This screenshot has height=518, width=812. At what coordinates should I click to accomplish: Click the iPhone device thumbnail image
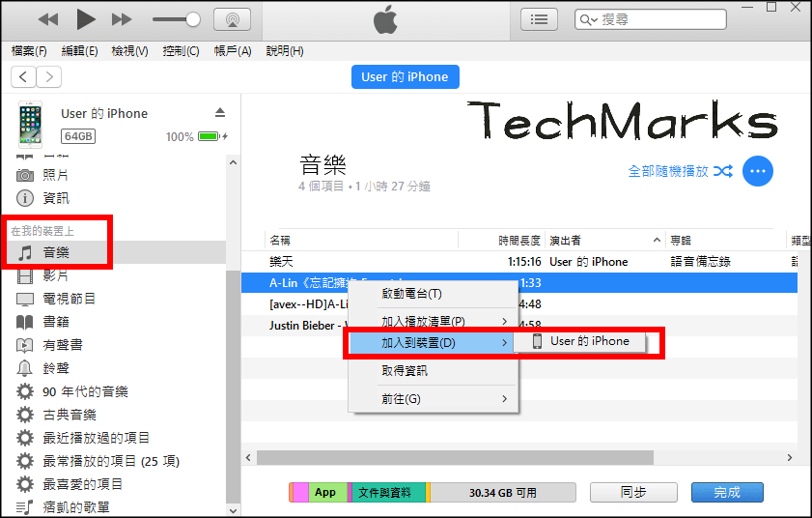click(31, 125)
